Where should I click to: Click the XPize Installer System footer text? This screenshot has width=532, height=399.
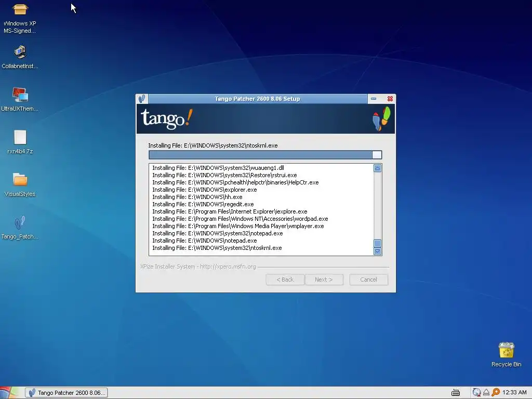click(198, 267)
